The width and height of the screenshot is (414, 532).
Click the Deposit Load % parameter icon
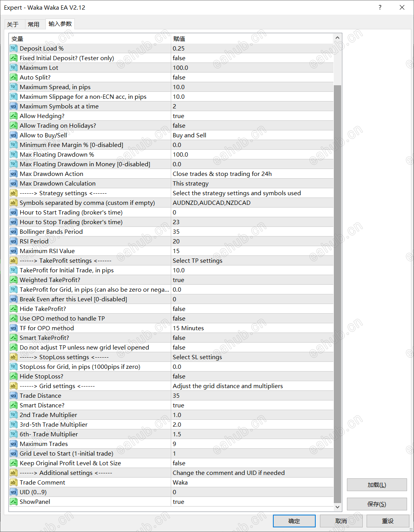13,48
